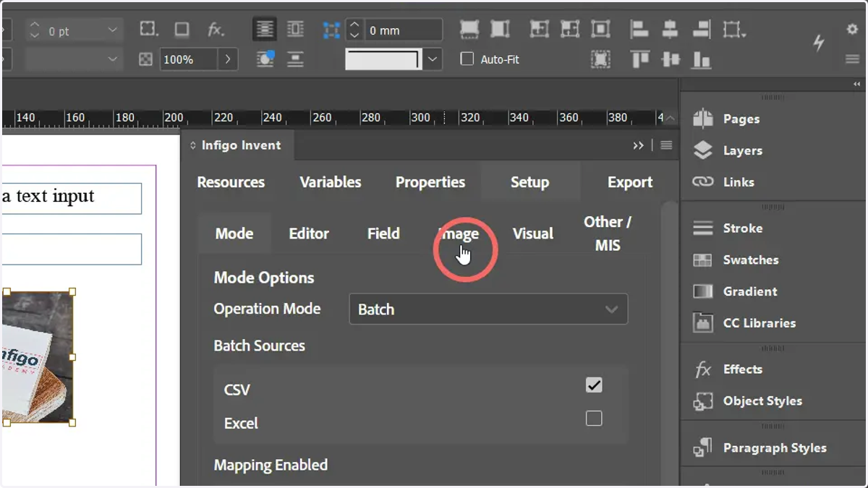Collapse the right panel dock arrows
868x488 pixels.
point(857,85)
